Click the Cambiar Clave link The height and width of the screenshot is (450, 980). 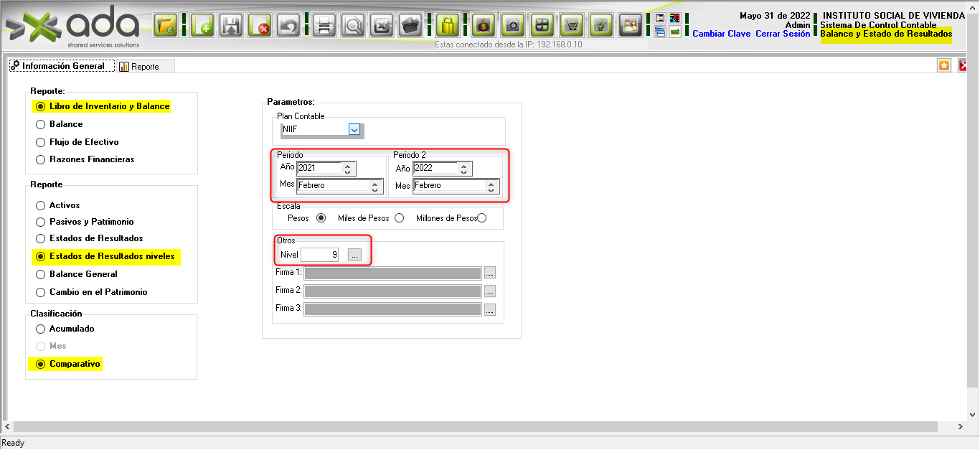coord(721,34)
